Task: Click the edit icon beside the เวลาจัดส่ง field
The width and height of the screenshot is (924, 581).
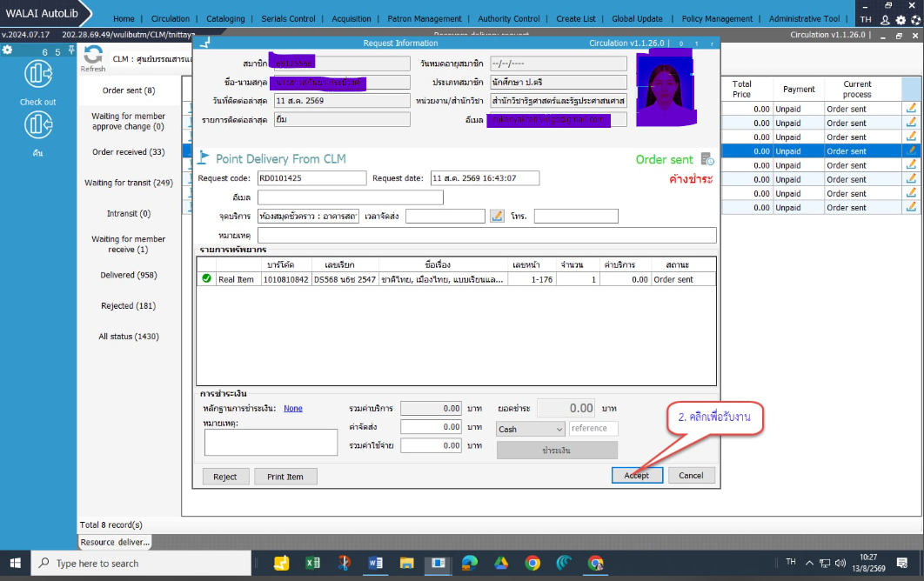Action: click(x=497, y=217)
